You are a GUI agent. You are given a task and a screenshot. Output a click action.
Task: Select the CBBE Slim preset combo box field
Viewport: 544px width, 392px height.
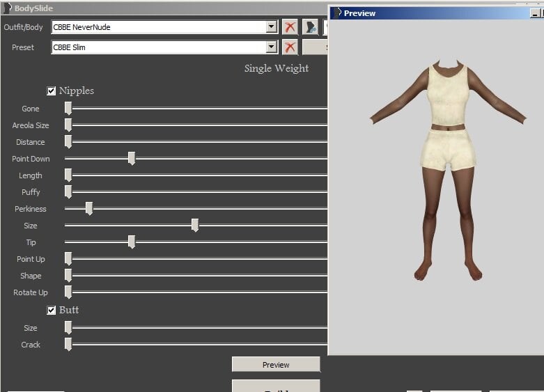[164, 47]
